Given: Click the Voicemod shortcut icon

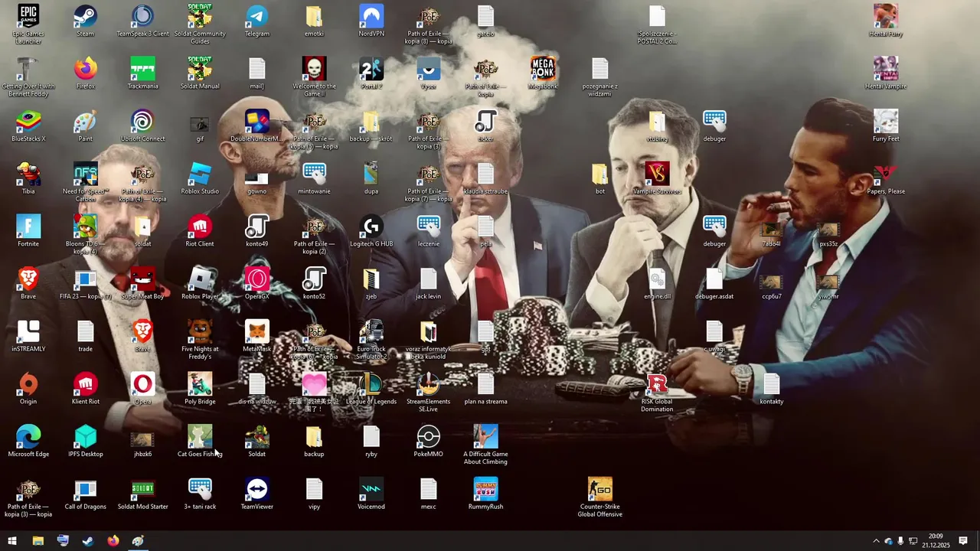Looking at the screenshot, I should (x=371, y=494).
